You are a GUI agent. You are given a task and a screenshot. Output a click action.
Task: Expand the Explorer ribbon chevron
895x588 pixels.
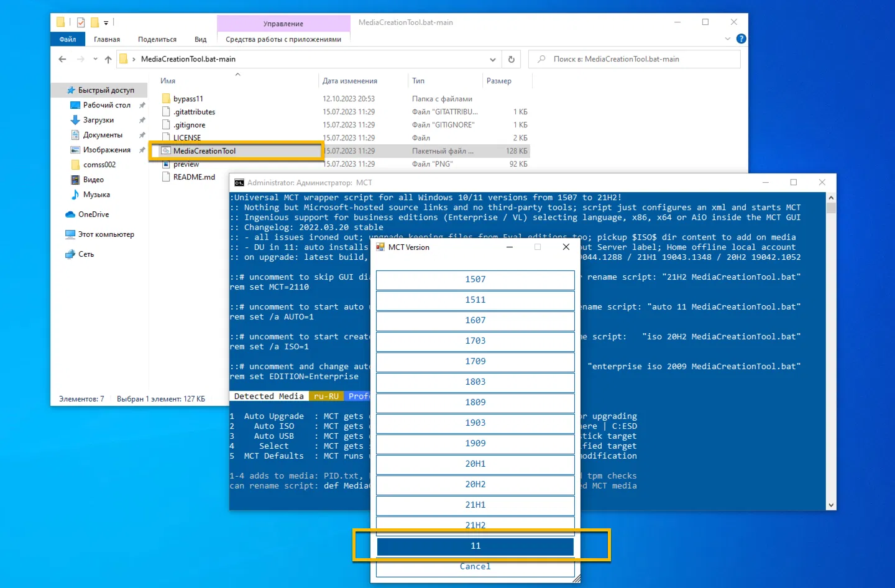(728, 39)
